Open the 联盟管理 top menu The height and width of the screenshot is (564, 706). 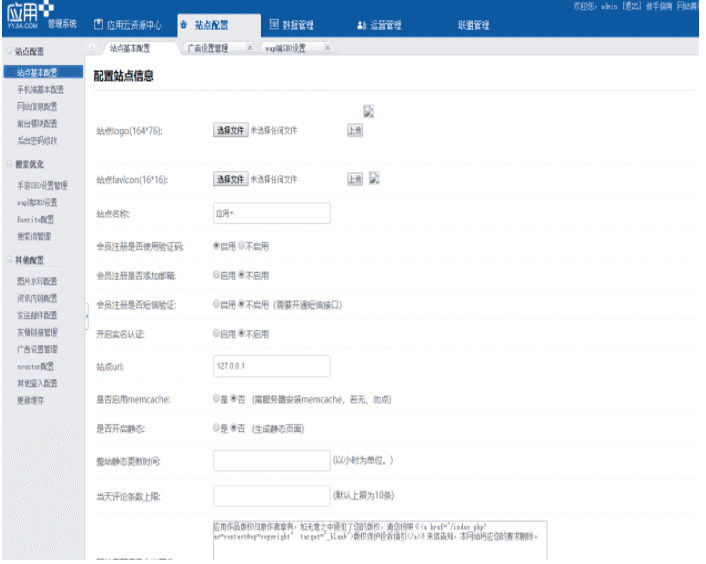(473, 25)
